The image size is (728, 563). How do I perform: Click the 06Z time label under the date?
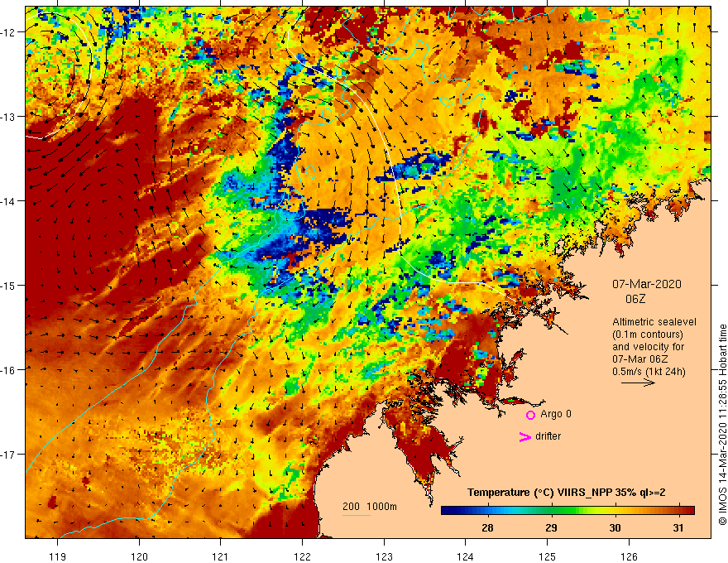click(635, 299)
